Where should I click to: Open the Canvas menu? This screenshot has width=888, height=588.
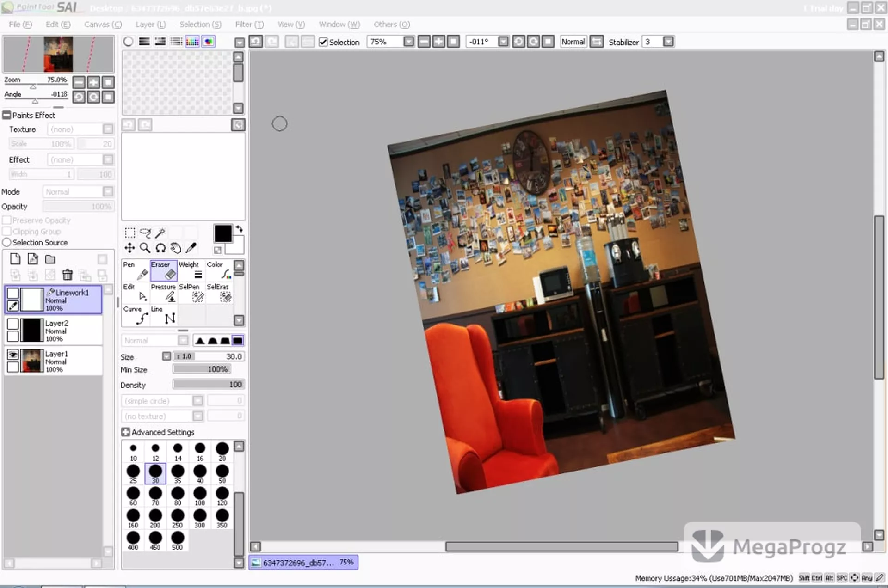coord(103,24)
